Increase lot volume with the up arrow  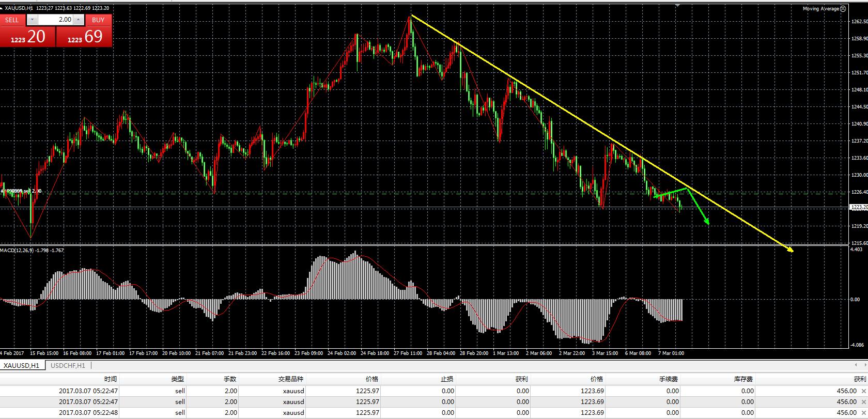[x=78, y=20]
